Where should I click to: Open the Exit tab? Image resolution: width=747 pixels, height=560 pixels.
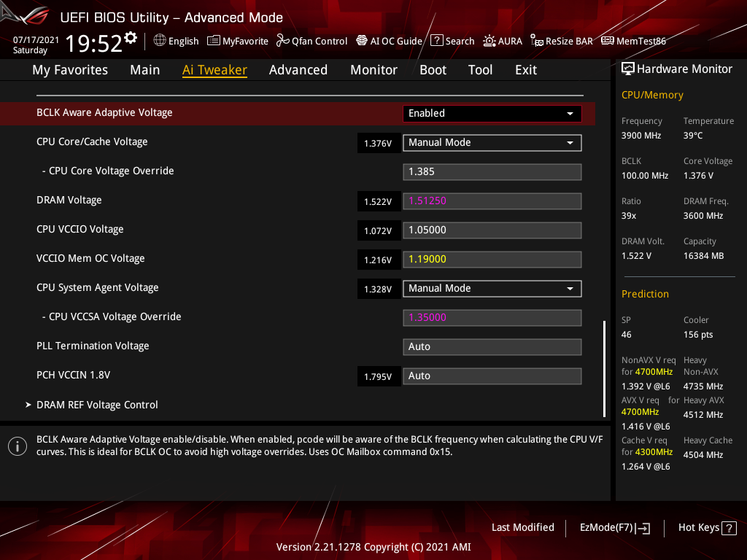(x=526, y=70)
